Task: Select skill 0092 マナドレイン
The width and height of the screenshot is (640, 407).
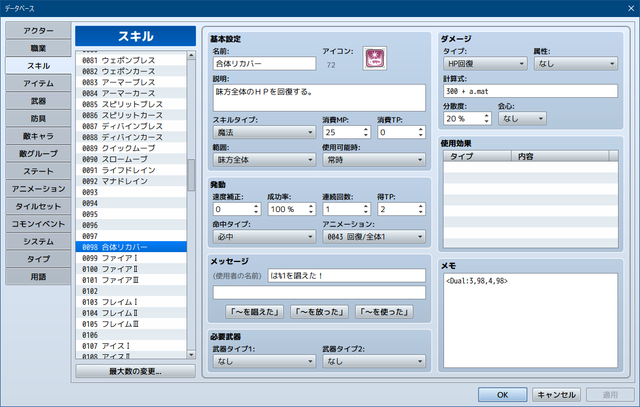Action: (131, 181)
